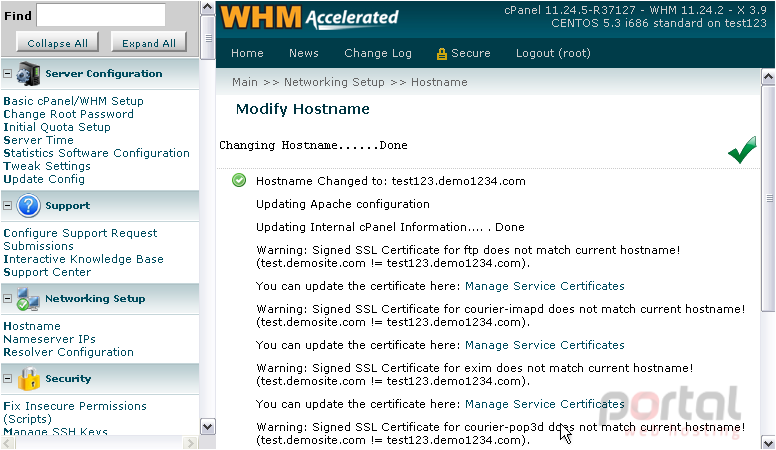Open Manage Service Certificates link for courier-imapd

(544, 345)
